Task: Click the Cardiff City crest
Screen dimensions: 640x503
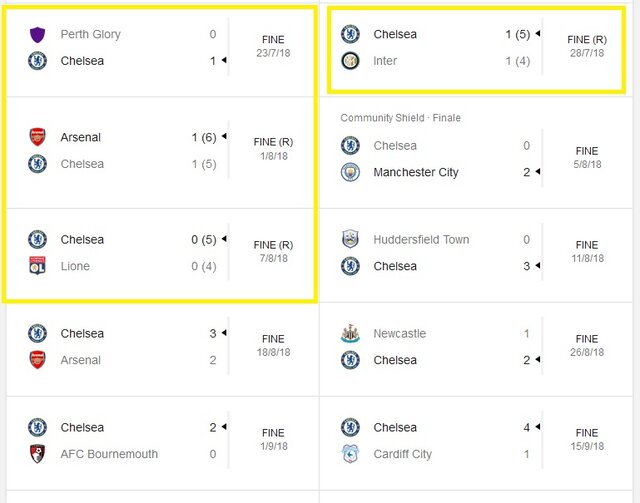Action: click(x=350, y=454)
